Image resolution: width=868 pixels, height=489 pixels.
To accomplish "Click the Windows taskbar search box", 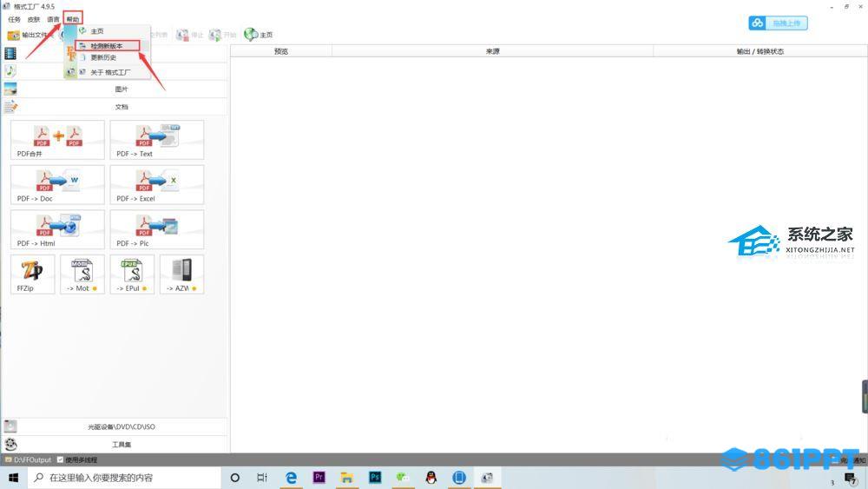I will [124, 478].
